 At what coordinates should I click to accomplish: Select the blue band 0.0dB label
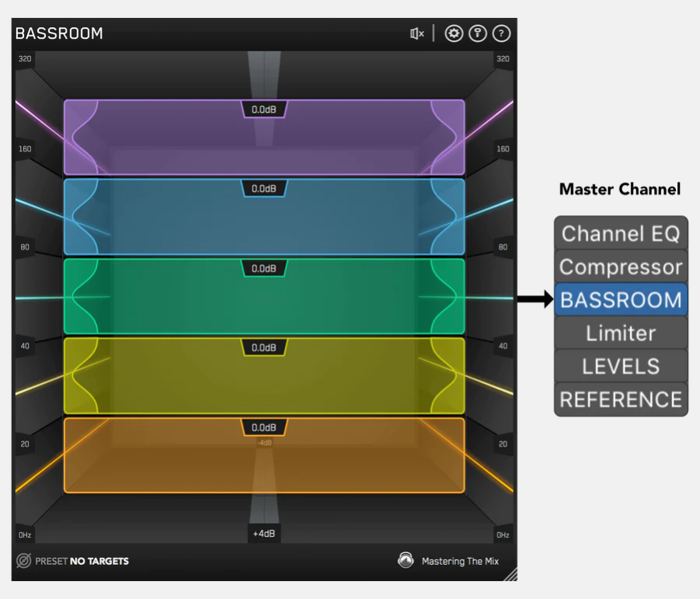click(x=264, y=189)
